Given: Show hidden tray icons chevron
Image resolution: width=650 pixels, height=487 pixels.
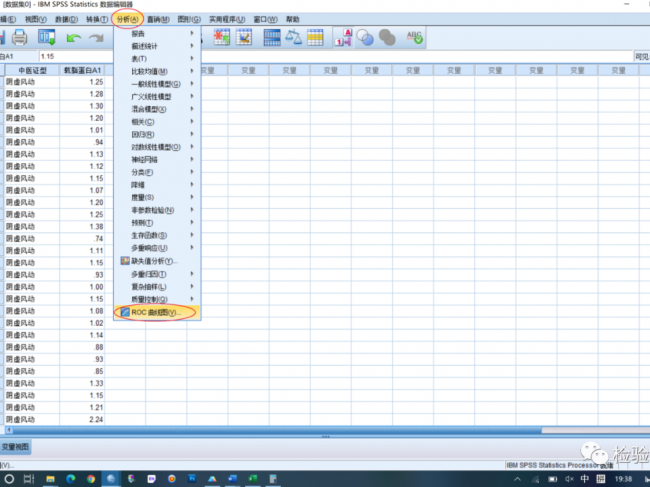Looking at the screenshot, I should click(517, 479).
